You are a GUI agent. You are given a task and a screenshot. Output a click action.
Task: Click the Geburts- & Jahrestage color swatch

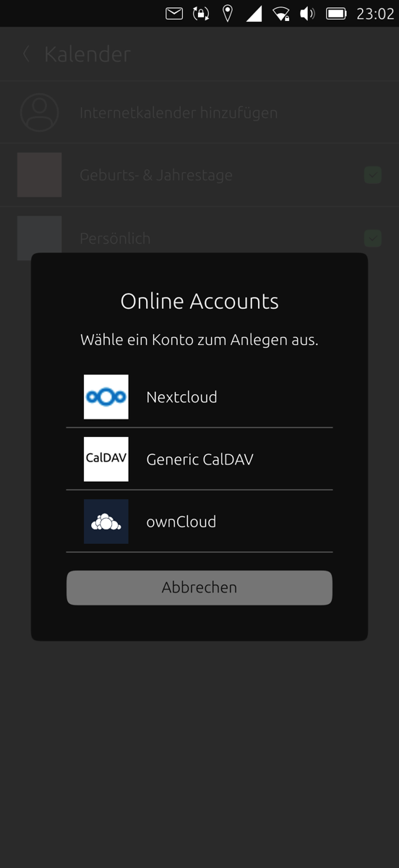point(39,174)
